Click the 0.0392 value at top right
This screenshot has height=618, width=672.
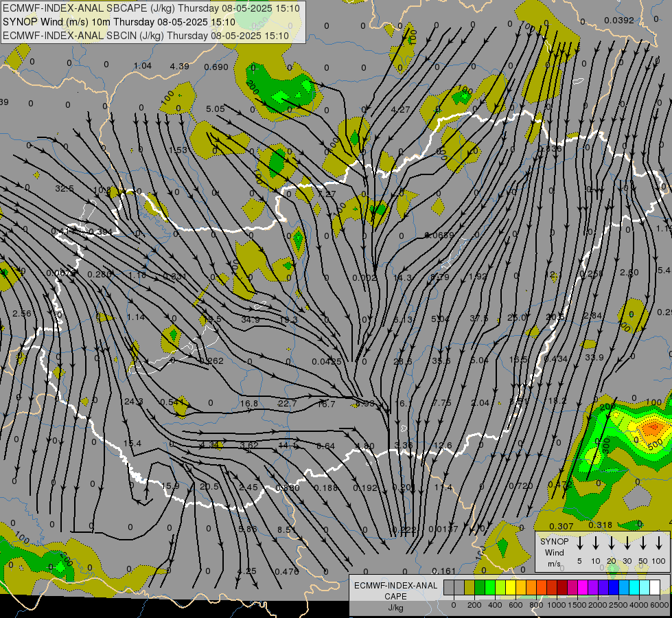coord(619,20)
